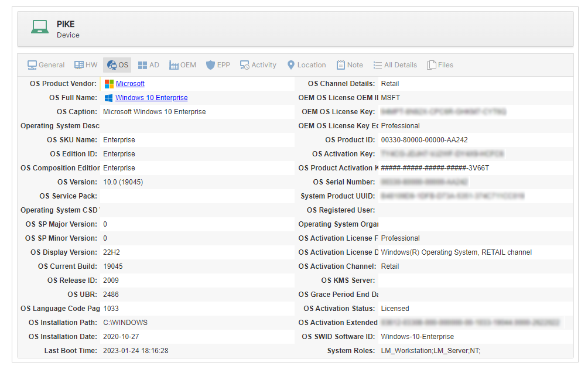Select OS Caption value Microsoft Windows 10 Enterprise
588x366 pixels.
[155, 112]
